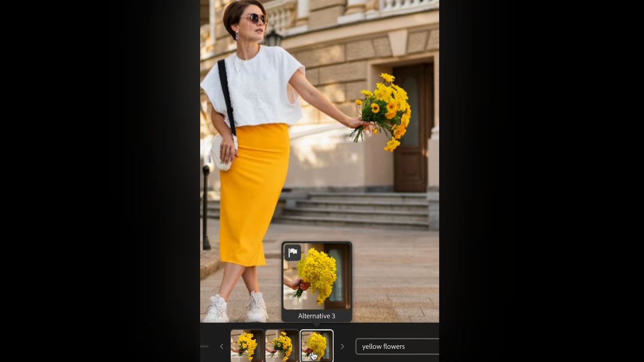The image size is (644, 362).
Task: Select the second yellow flowers variation thumbnail
Action: tap(282, 346)
